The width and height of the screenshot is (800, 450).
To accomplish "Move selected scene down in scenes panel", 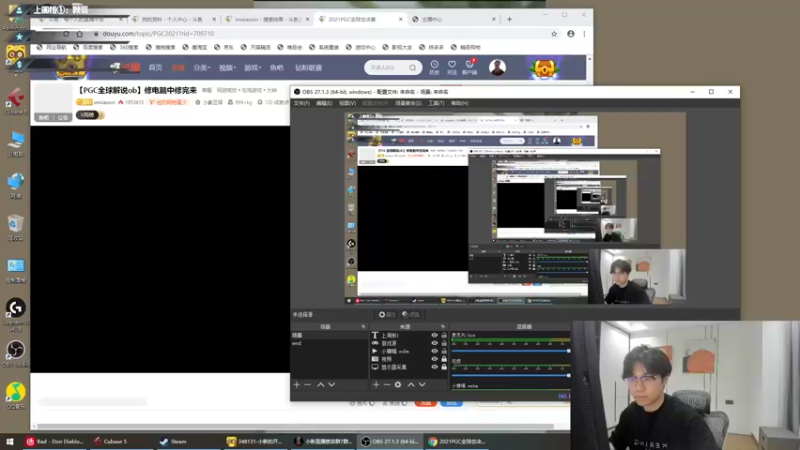I will point(332,385).
